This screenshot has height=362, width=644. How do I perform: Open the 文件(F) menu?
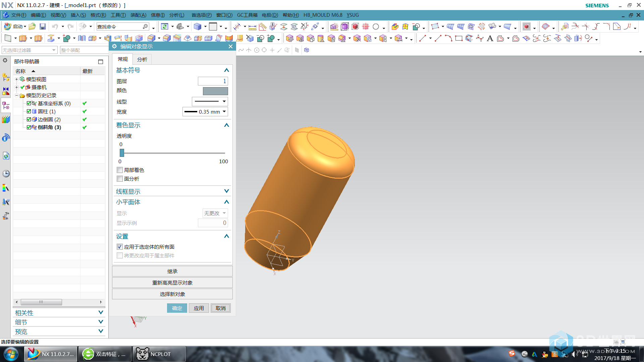click(18, 15)
